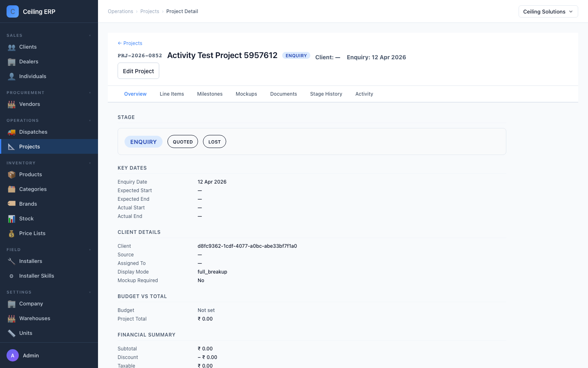Image resolution: width=588 pixels, height=368 pixels.
Task: Open Dispatches in the sidebar
Action: point(49,132)
